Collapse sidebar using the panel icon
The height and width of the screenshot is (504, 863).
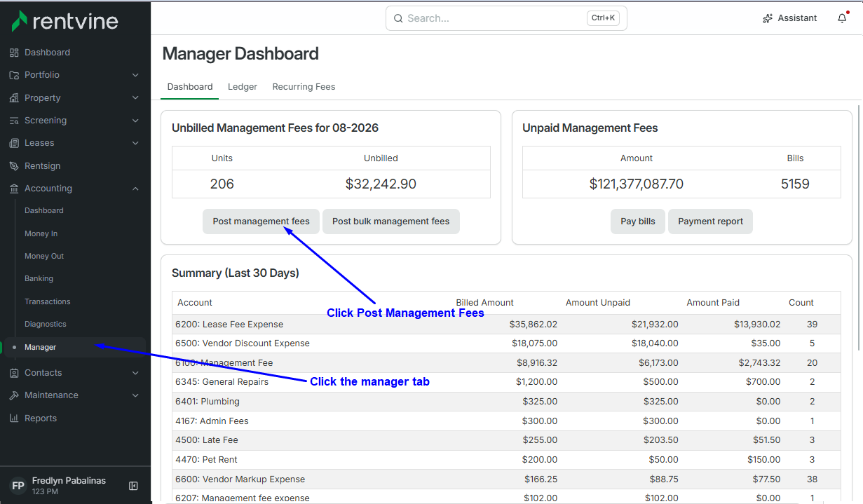(x=133, y=486)
